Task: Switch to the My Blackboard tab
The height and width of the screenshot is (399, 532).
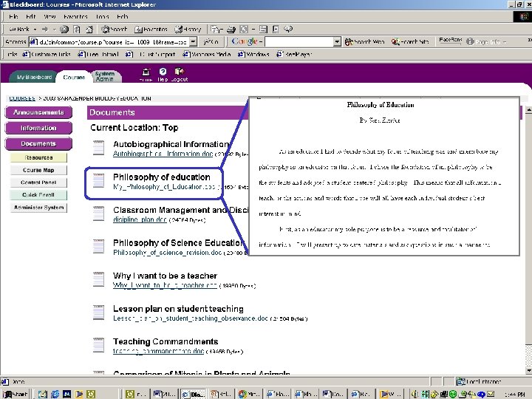Action: 34,77
